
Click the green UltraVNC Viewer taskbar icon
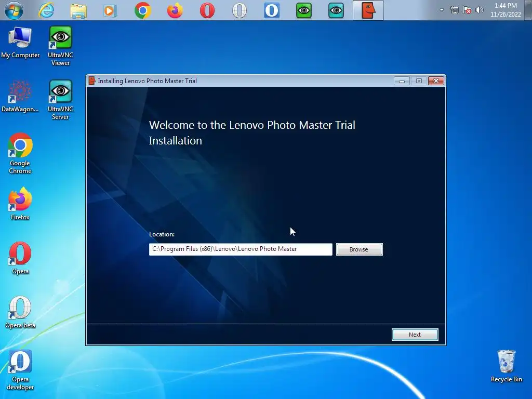[x=303, y=10]
